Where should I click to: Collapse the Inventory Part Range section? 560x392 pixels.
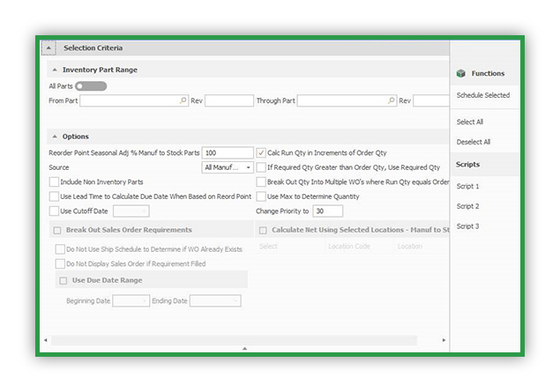tap(55, 70)
